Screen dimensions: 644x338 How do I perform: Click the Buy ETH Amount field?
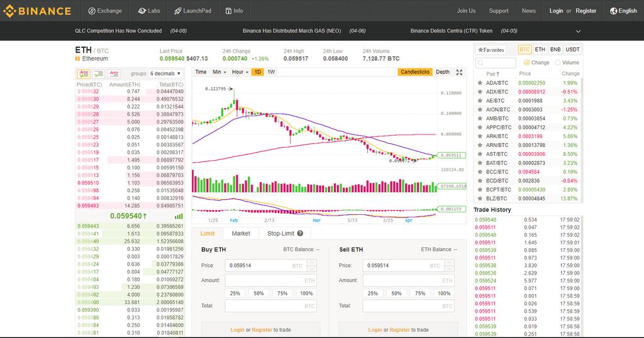coord(271,281)
